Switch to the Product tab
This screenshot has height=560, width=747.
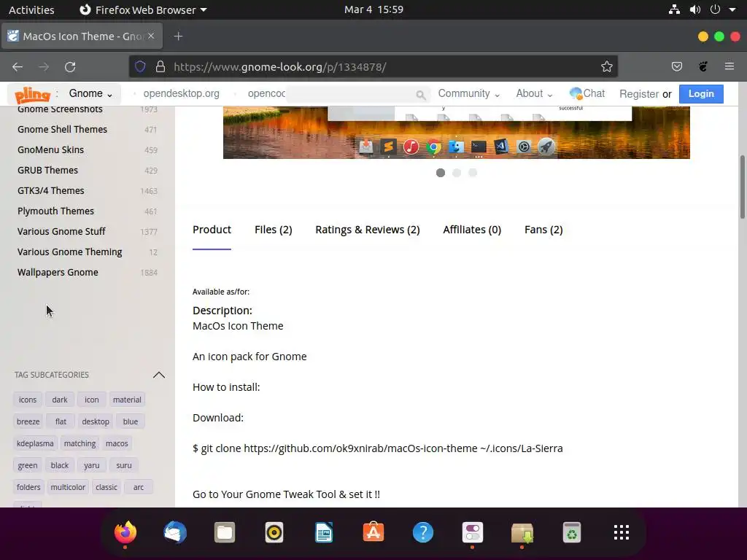click(212, 230)
